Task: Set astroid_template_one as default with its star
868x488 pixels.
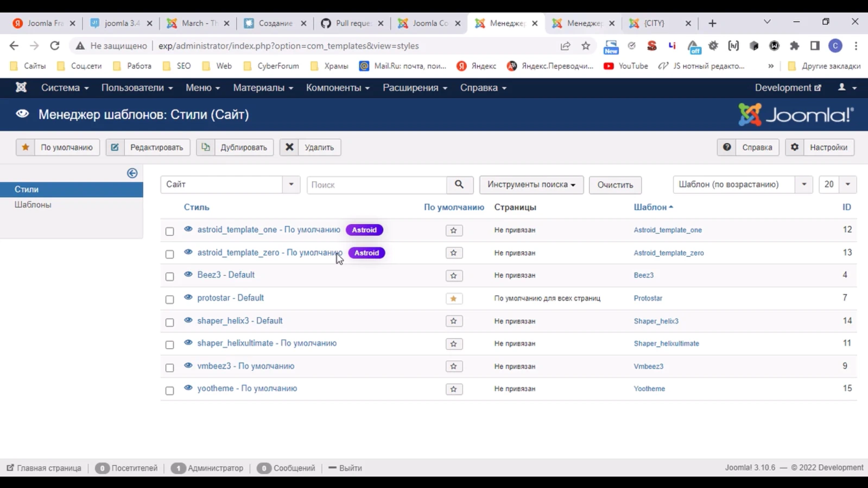Action: click(454, 231)
